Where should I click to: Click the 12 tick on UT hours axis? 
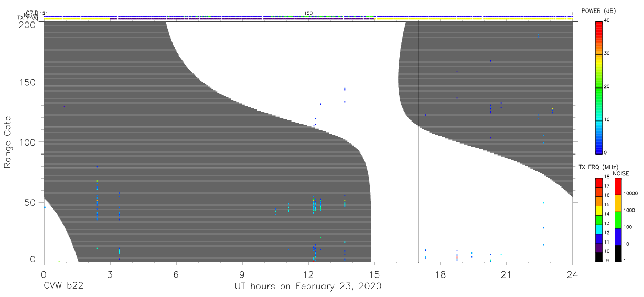point(308,274)
